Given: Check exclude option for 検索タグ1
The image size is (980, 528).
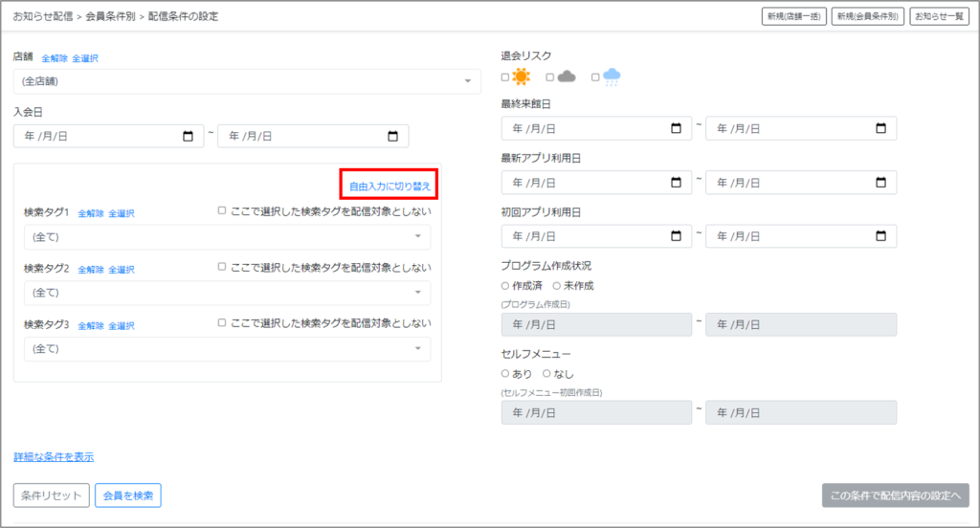Looking at the screenshot, I should coord(222,211).
